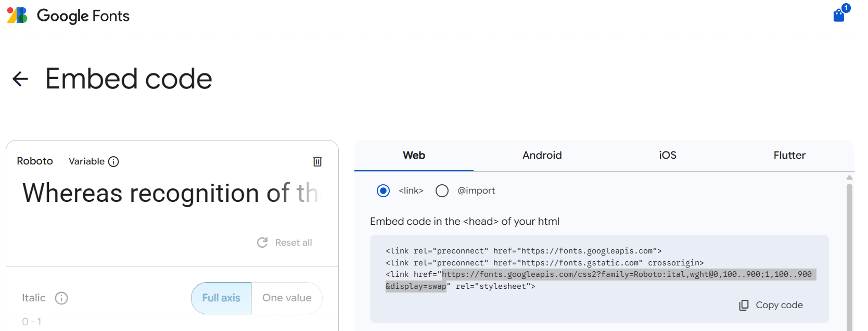This screenshot has width=868, height=331.
Task: Click the Variable info icon
Action: (113, 162)
